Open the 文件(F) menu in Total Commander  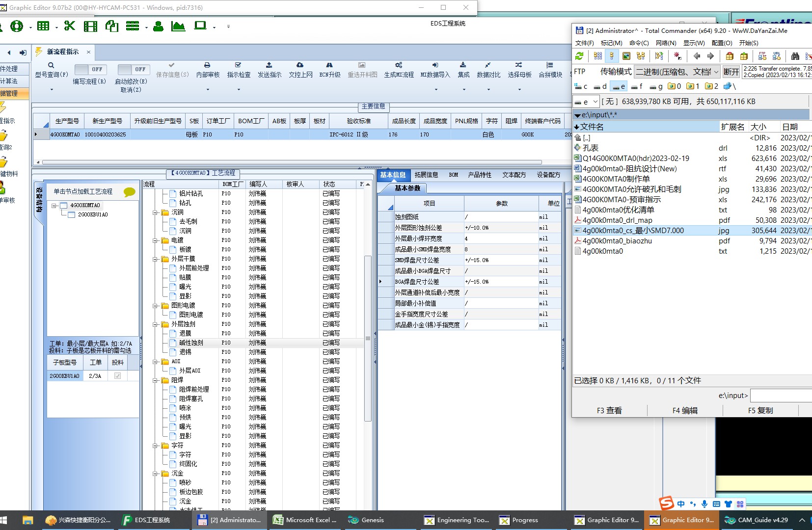pos(584,43)
